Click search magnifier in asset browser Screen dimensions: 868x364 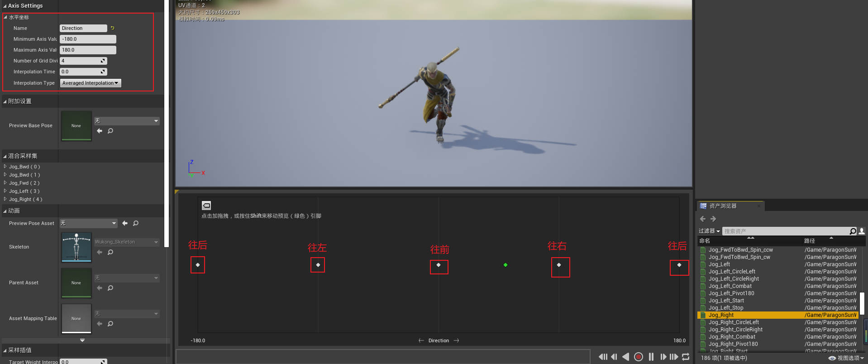coord(853,231)
